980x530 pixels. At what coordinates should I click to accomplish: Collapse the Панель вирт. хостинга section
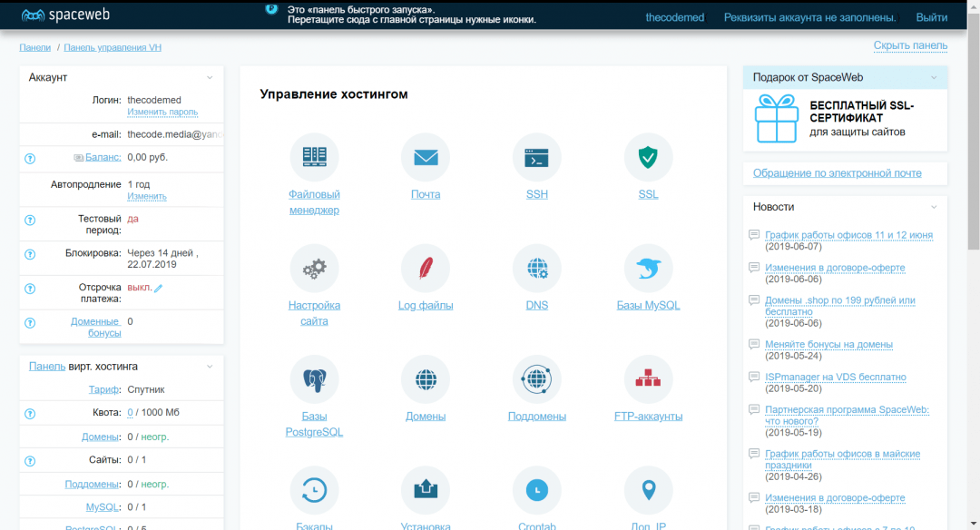pos(210,367)
